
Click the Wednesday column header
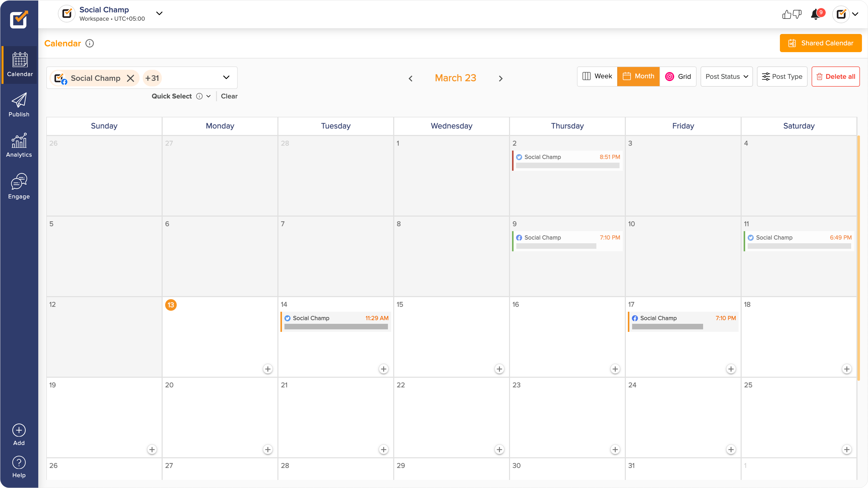[x=452, y=126]
